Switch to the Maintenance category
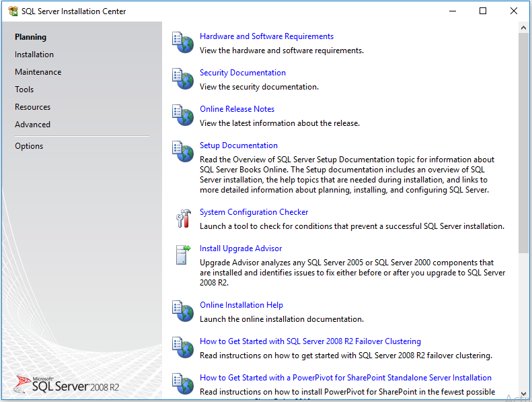The height and width of the screenshot is (402, 532). click(38, 72)
